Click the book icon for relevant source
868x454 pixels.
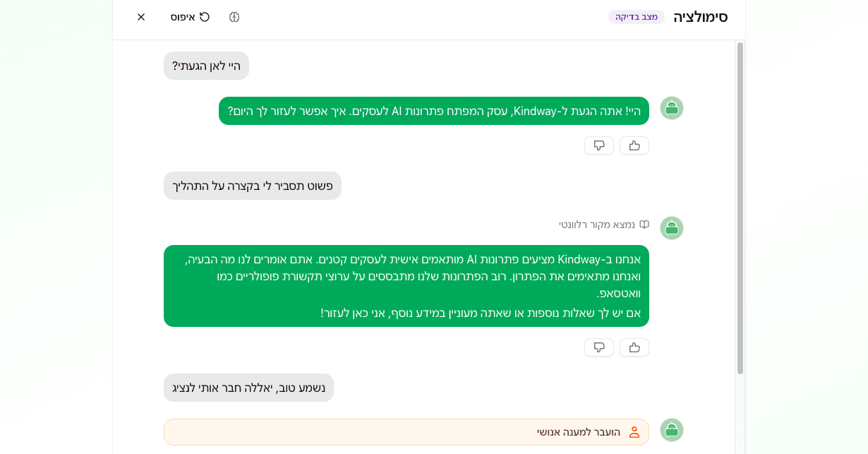tap(644, 225)
